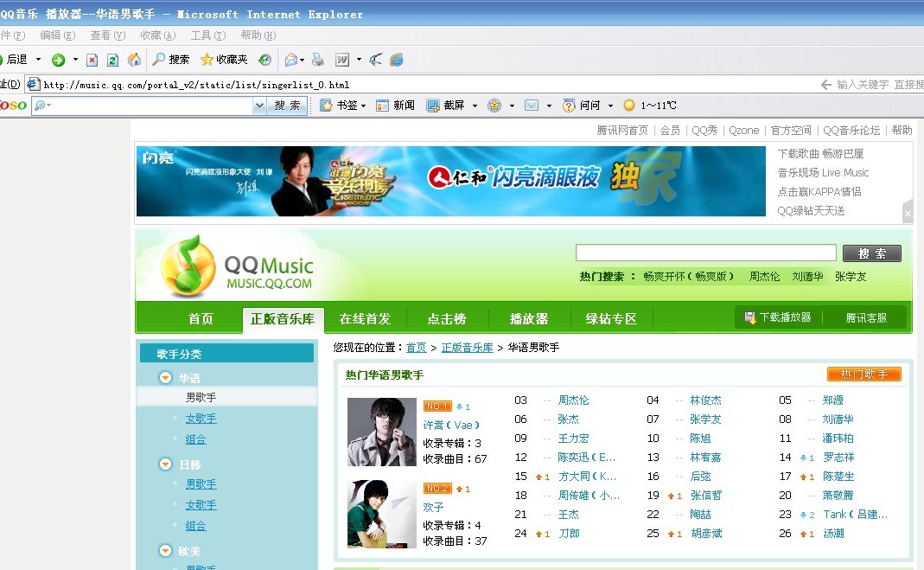
Task: Click the history icon beside 收藏夹
Action: [x=265, y=60]
